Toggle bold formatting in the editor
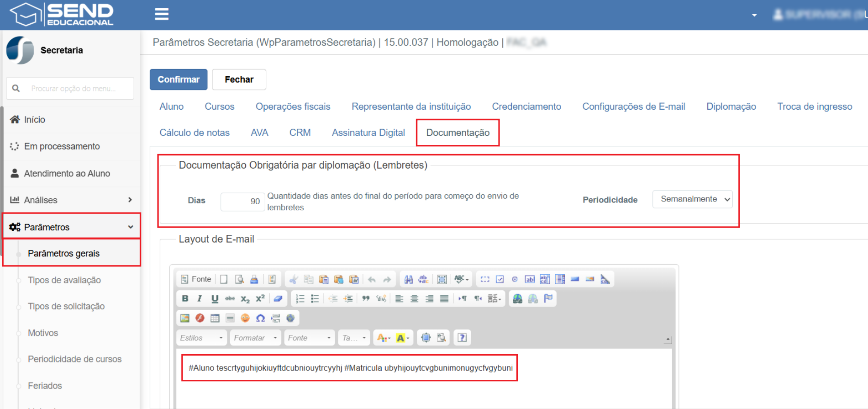The width and height of the screenshot is (868, 409). tap(185, 298)
